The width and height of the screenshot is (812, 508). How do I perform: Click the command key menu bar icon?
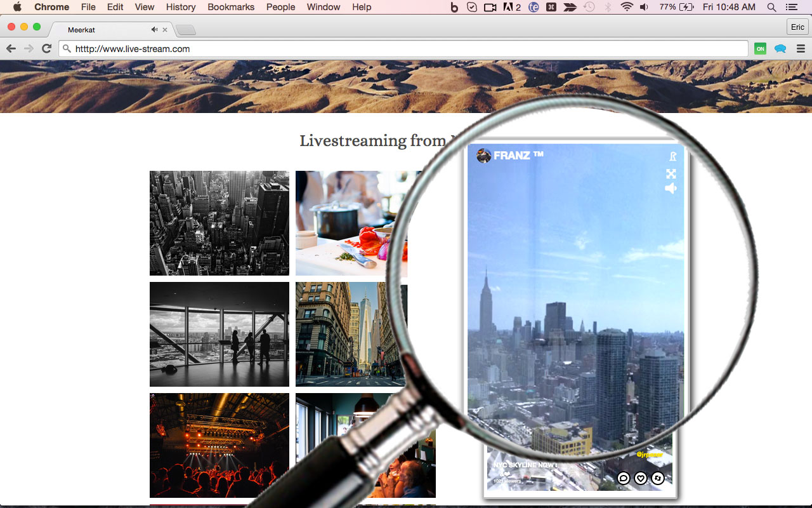click(552, 7)
